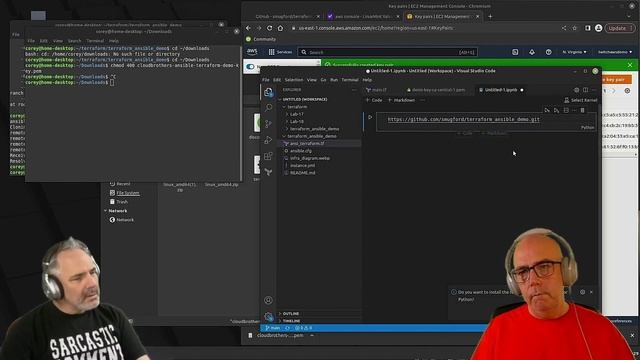Screen dimensions: 640x360
Task: Open VS Code Selection menu
Action: pyautogui.click(x=294, y=80)
